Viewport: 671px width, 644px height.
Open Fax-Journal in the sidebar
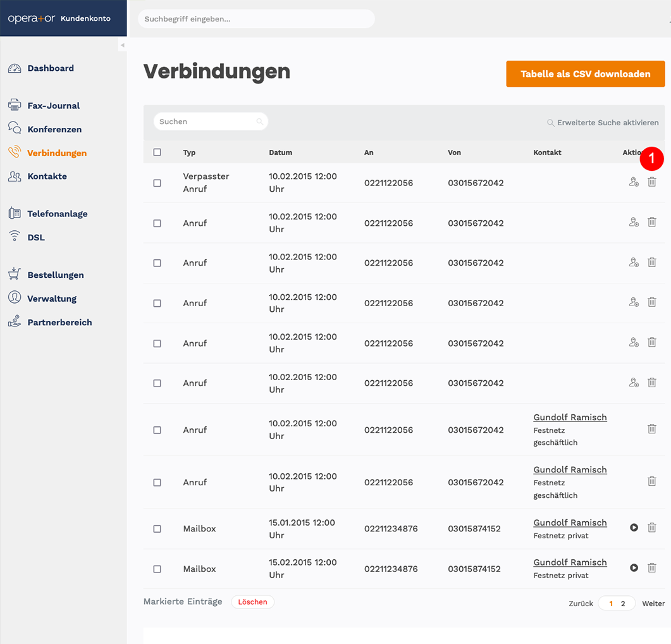[54, 106]
